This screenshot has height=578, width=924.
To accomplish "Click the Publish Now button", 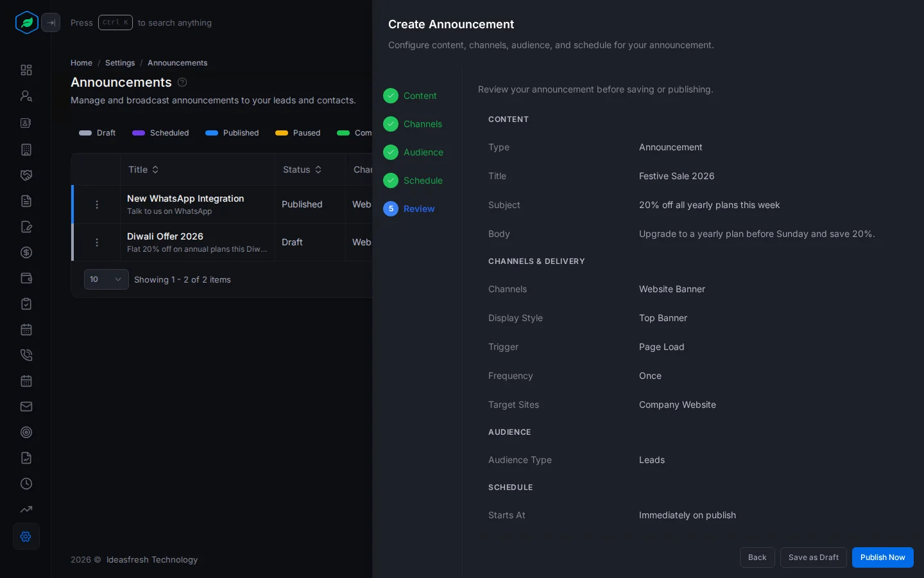I will pyautogui.click(x=883, y=557).
